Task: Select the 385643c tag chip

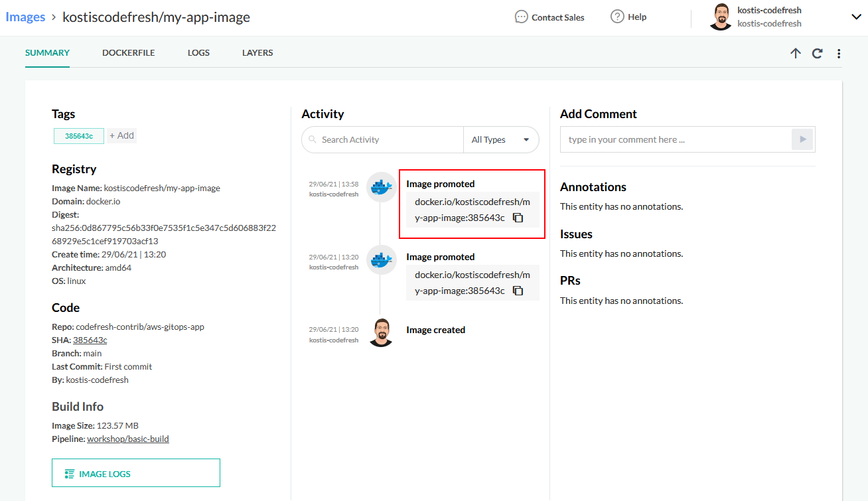Action: pos(79,136)
